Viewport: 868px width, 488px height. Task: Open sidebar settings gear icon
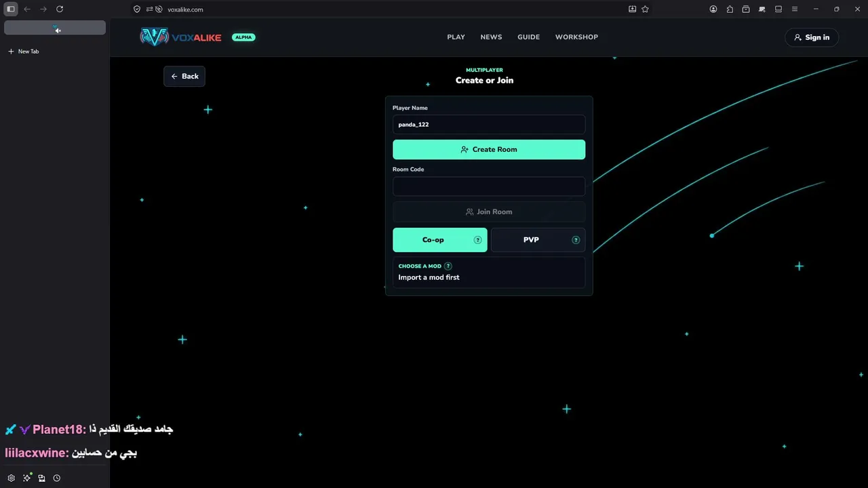click(x=12, y=478)
